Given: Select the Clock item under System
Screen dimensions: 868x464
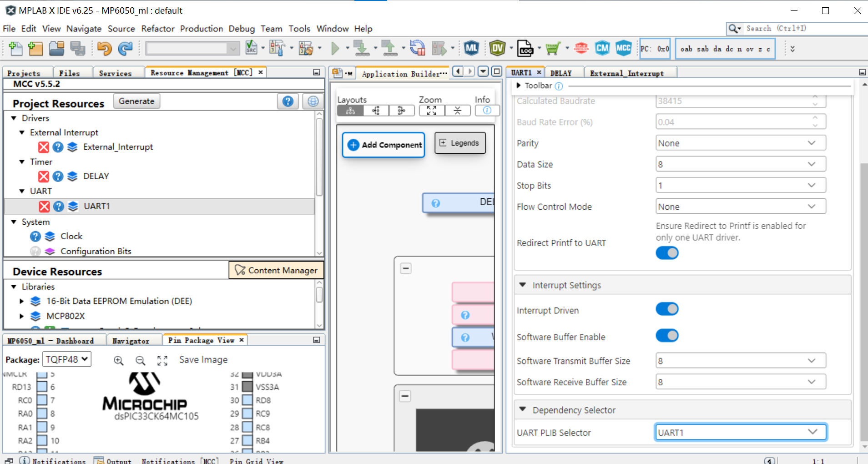Looking at the screenshot, I should [x=71, y=236].
